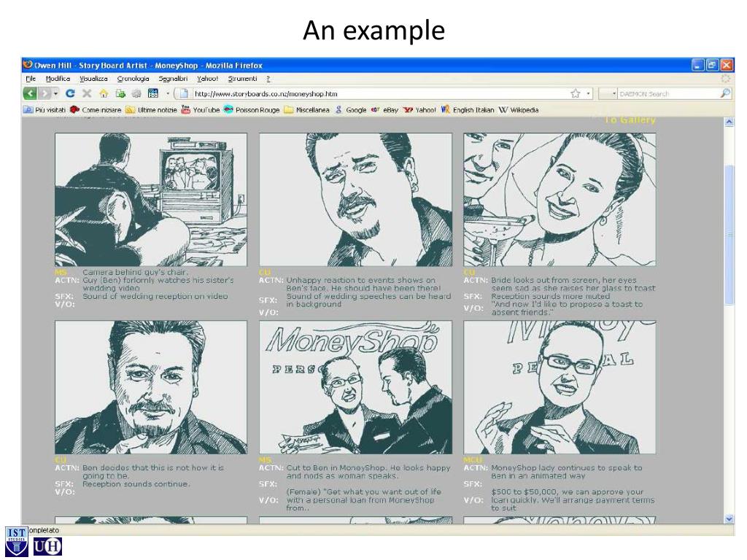Image resolution: width=747 pixels, height=560 pixels.
Task: Go back with the green Back arrow
Action: 30,93
